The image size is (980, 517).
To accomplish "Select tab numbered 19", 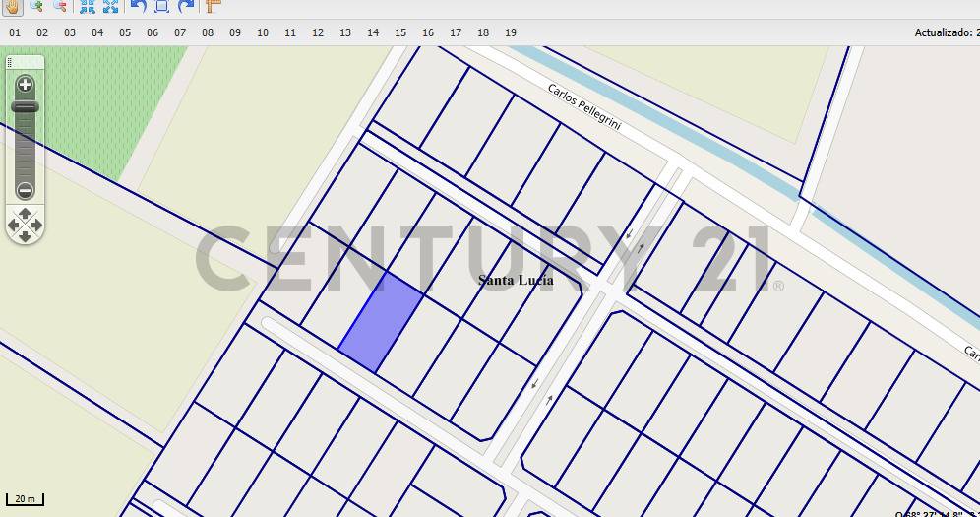I will pos(511,32).
